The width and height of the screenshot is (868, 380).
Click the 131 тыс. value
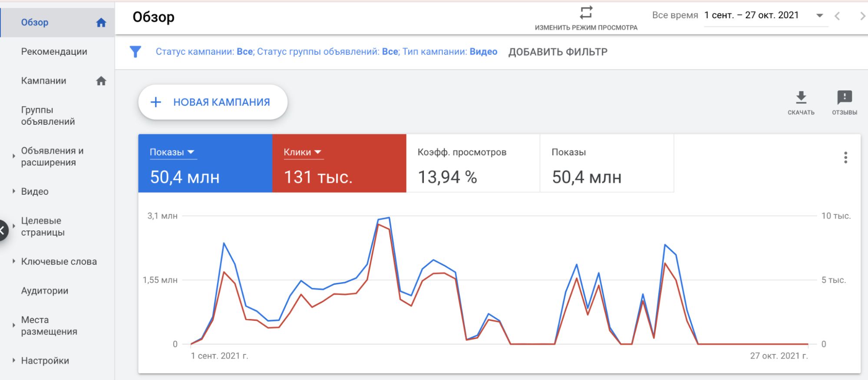click(318, 177)
